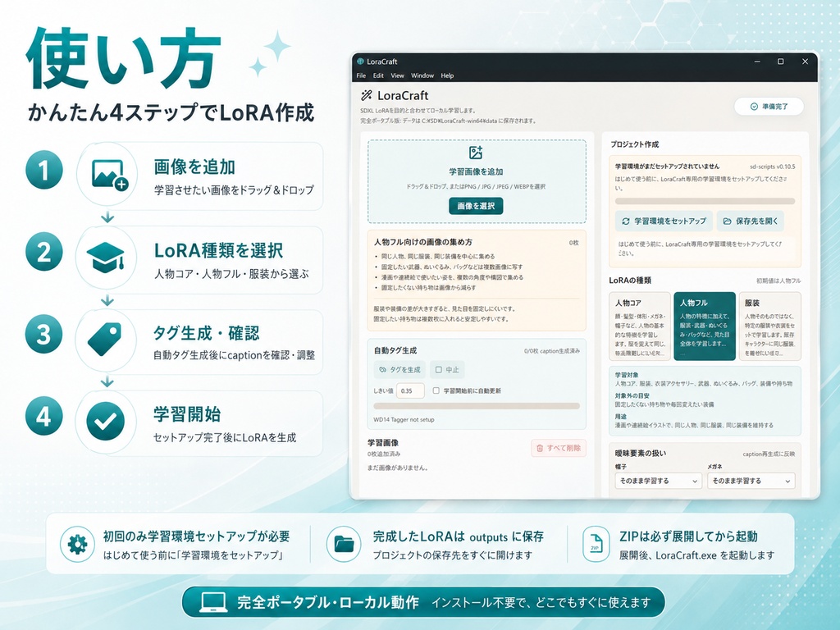Click the graduation cap icon for step 2
The image size is (840, 630).
pos(106,257)
